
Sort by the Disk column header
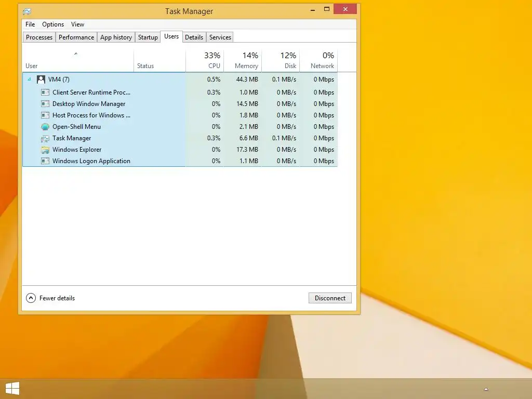point(281,61)
